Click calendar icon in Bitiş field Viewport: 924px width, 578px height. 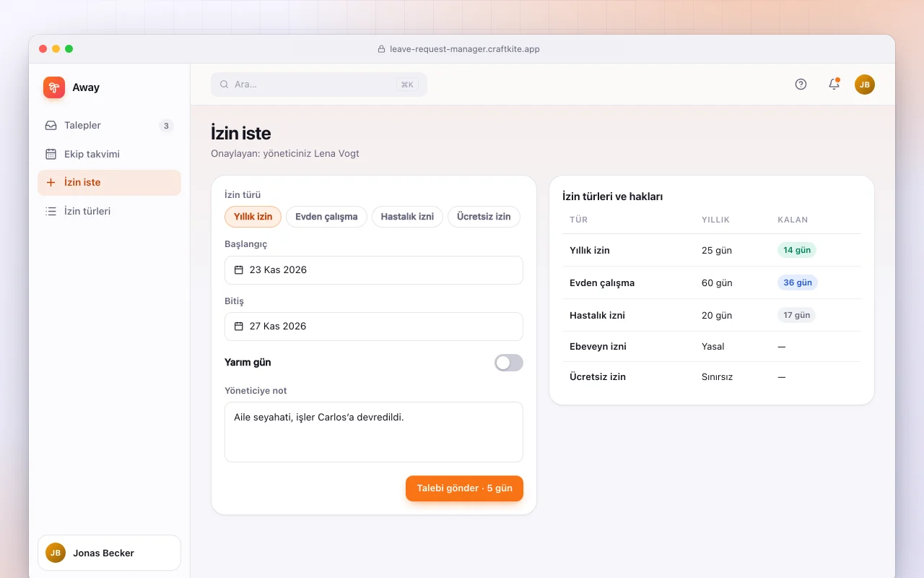(239, 326)
